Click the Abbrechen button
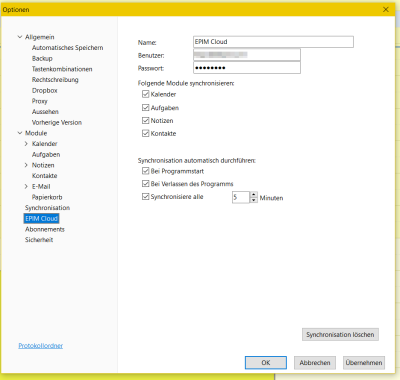The height and width of the screenshot is (380, 400). tap(315, 363)
